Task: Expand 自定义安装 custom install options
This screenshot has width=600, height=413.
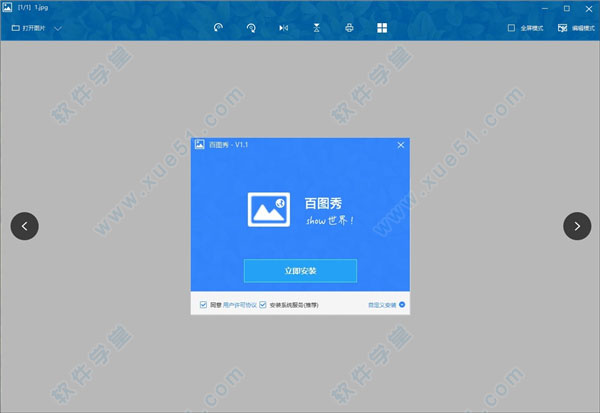Action: tap(386, 305)
